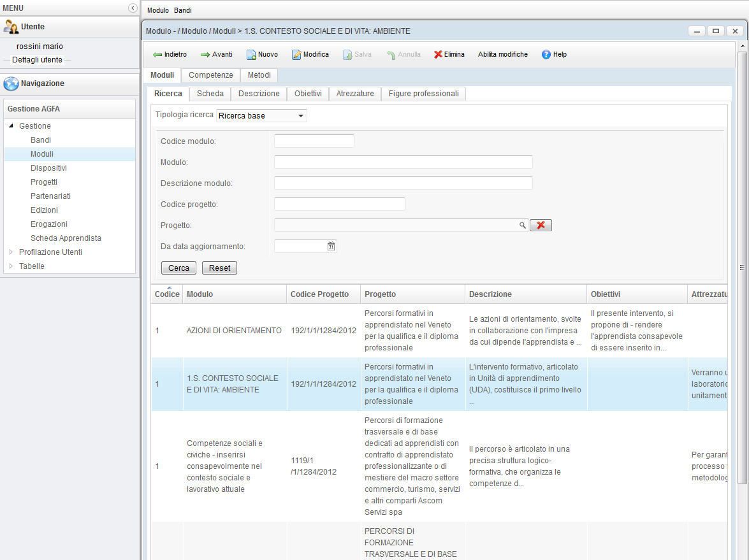
Task: Create a new module with Nuovo
Action: [x=262, y=55]
